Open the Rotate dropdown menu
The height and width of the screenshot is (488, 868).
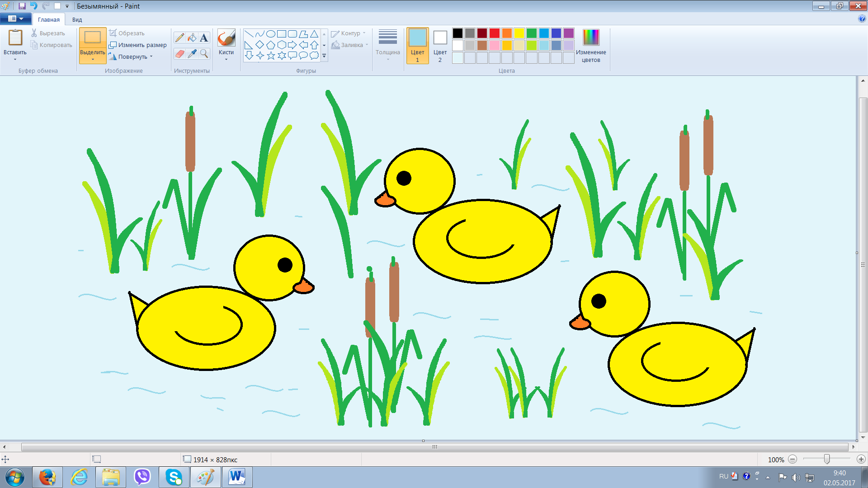click(x=132, y=56)
